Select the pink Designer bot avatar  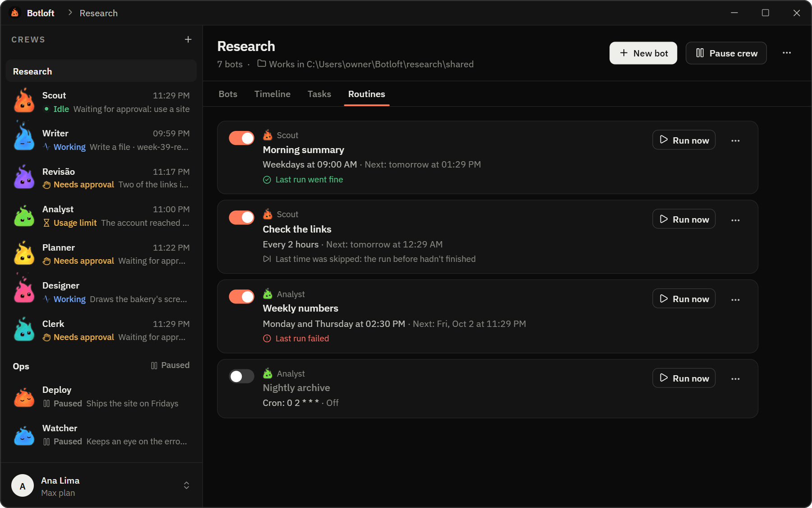[24, 289]
